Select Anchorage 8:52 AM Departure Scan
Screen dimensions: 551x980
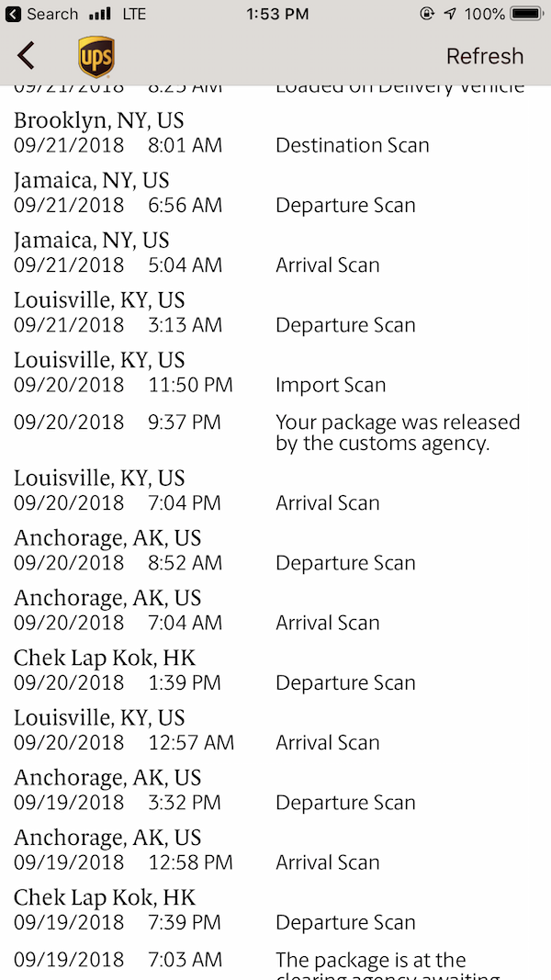pyautogui.click(x=275, y=551)
